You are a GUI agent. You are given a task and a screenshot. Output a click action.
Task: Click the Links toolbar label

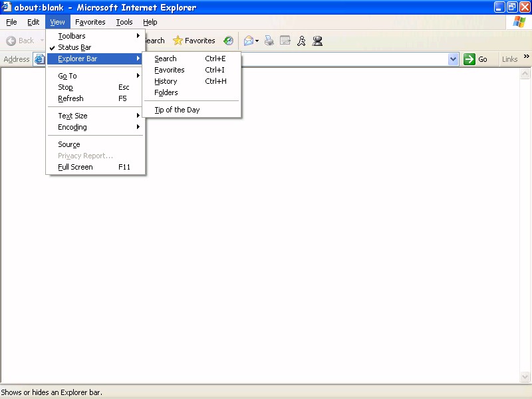(509, 59)
